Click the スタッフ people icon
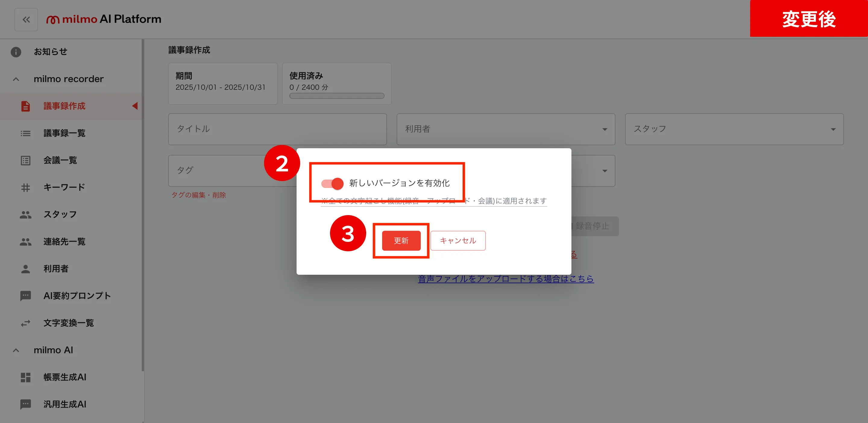Viewport: 868px width, 423px height. click(x=26, y=215)
